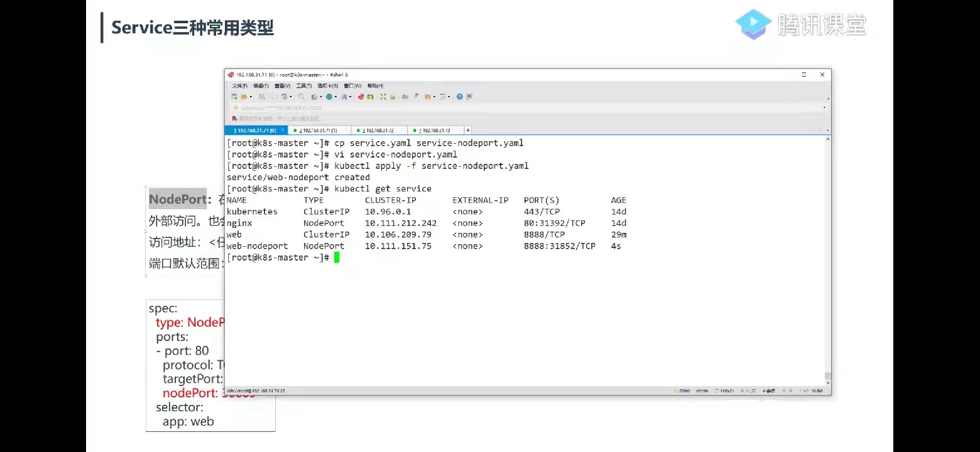
Task: Click the NodePort heading on the slide
Action: pos(178,200)
